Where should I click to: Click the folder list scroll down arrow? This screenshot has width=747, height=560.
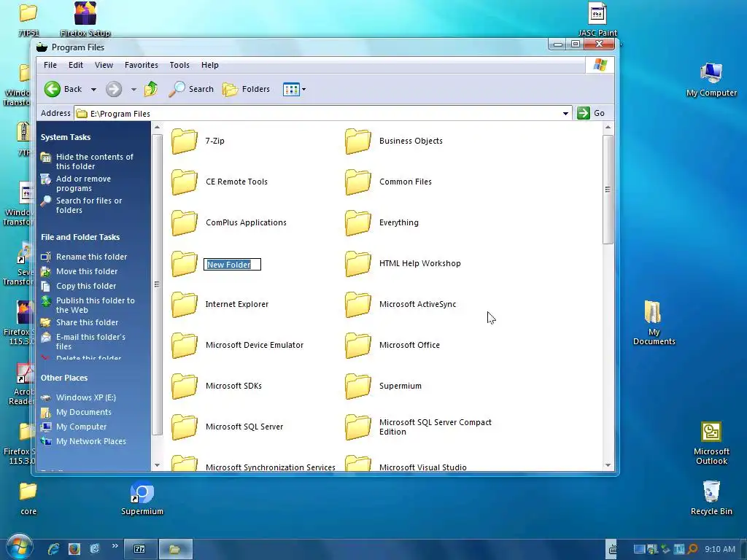(608, 465)
